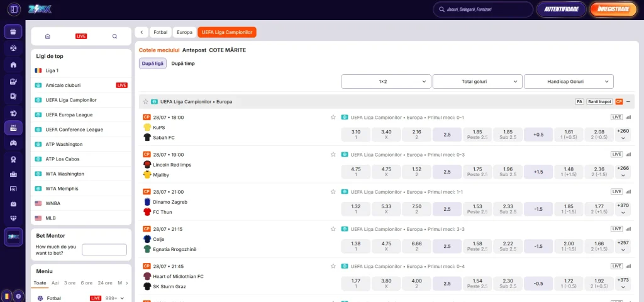Screen dimensions: 644x302
Task: Open the medal ribbon icon in sidebar
Action: 13,160
